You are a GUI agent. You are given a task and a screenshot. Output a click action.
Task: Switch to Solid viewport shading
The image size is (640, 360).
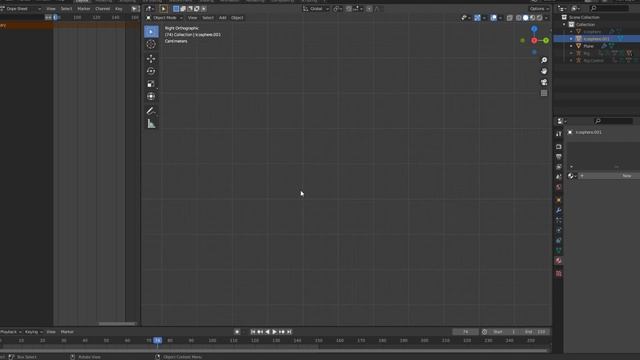[526, 18]
